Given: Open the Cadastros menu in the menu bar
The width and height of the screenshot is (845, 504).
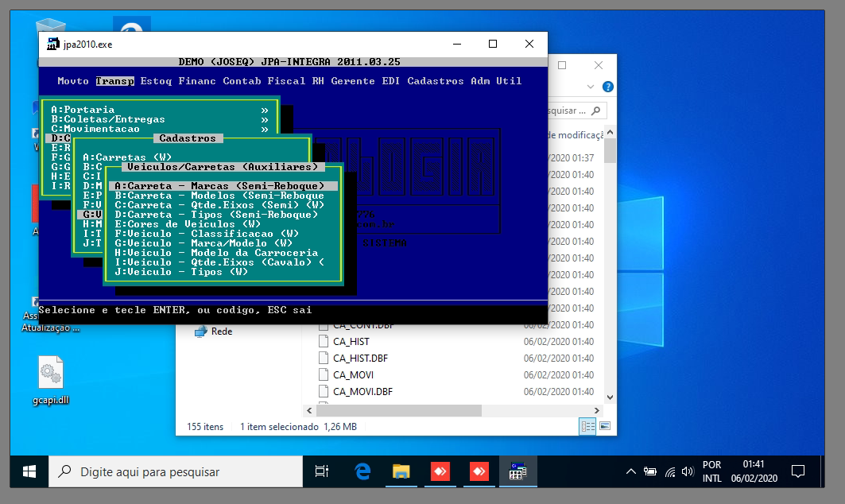Looking at the screenshot, I should [435, 81].
